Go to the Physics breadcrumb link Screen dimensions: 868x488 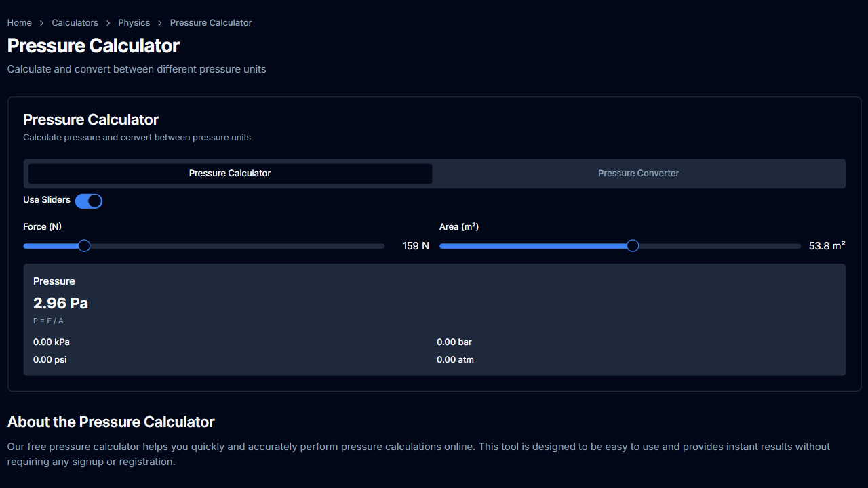click(134, 23)
